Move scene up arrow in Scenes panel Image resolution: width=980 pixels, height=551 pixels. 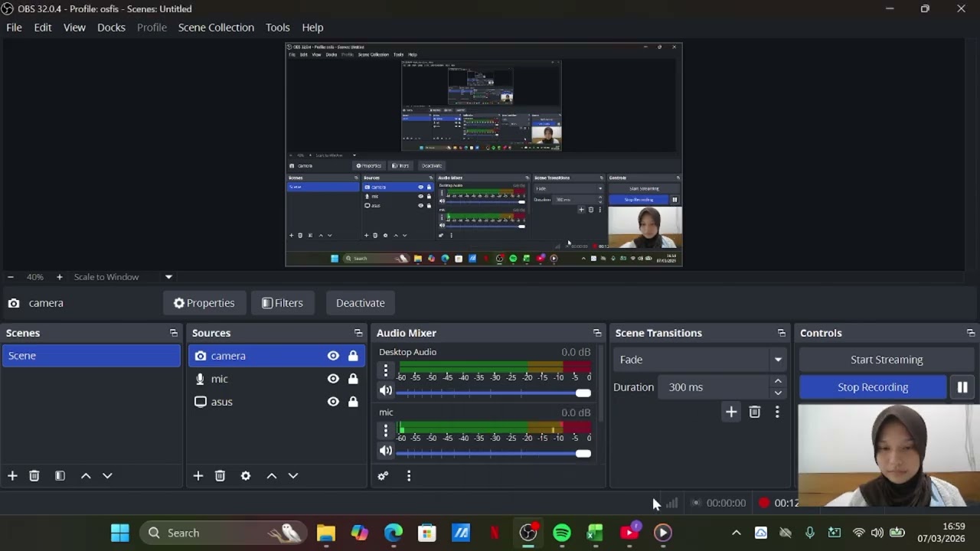click(86, 476)
